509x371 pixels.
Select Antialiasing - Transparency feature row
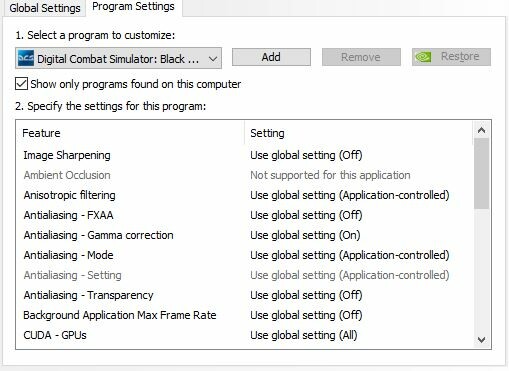pyautogui.click(x=244, y=295)
